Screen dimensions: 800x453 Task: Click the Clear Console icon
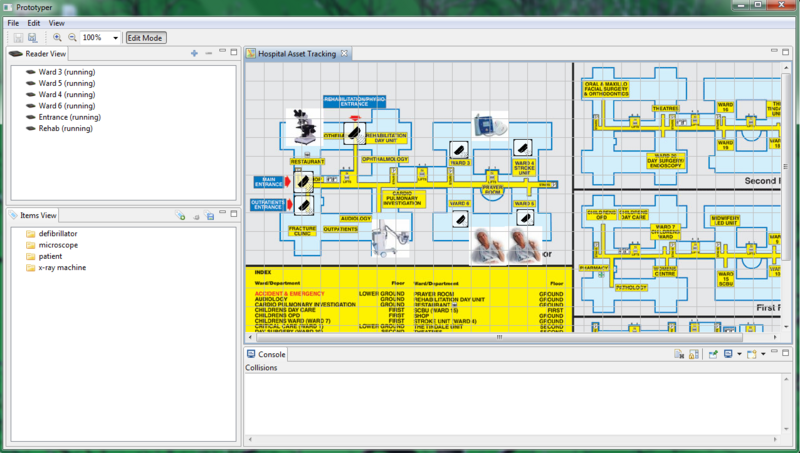pyautogui.click(x=678, y=354)
